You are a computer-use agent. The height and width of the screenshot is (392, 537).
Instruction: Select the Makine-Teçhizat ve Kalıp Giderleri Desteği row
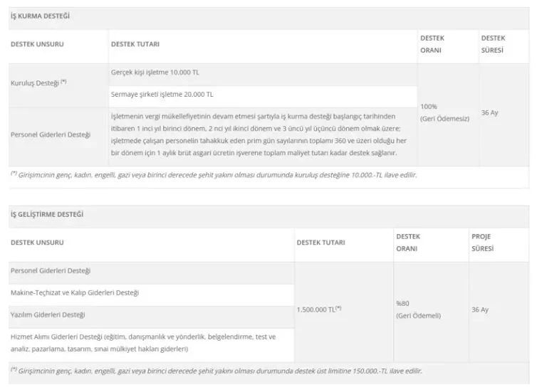coord(75,292)
